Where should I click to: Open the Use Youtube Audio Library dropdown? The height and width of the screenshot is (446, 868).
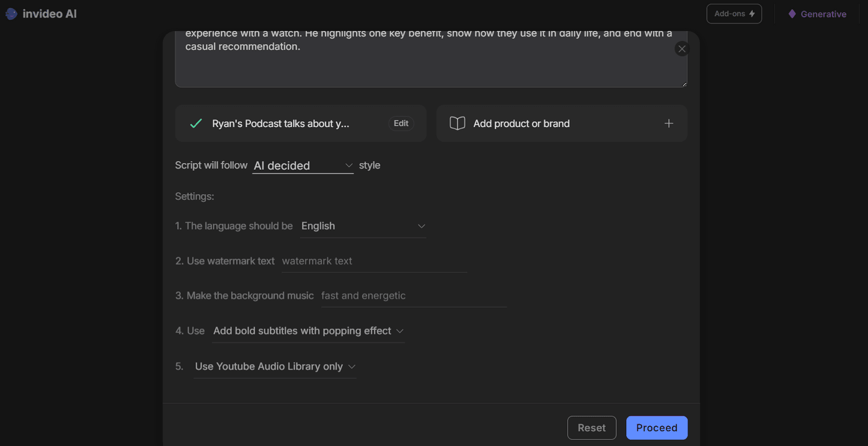pyautogui.click(x=273, y=366)
